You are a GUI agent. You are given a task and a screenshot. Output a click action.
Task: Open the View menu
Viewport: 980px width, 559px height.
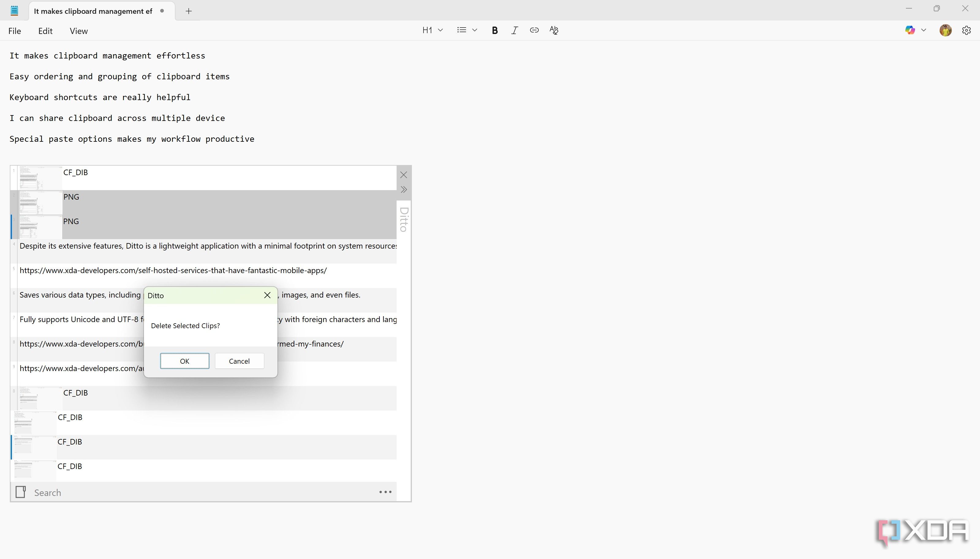pyautogui.click(x=79, y=31)
